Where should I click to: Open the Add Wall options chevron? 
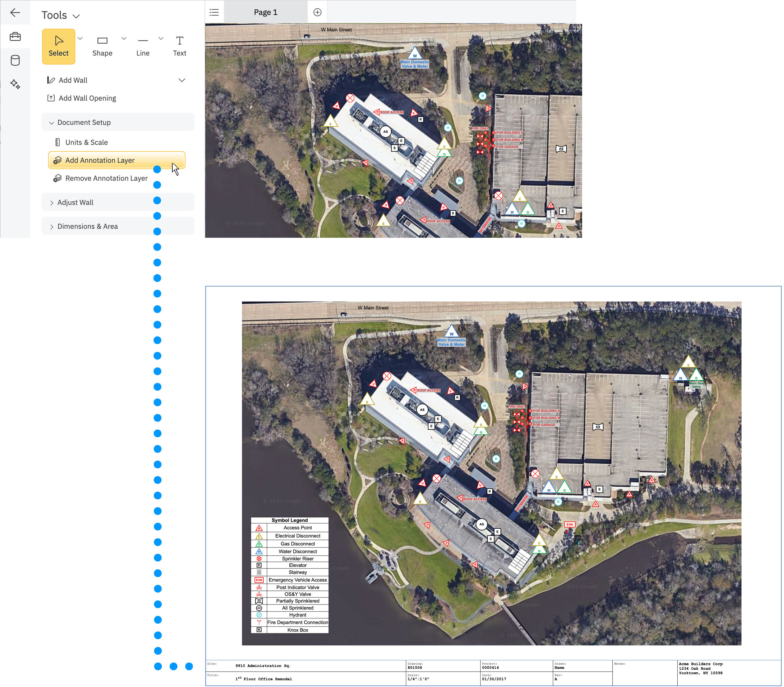tap(182, 80)
